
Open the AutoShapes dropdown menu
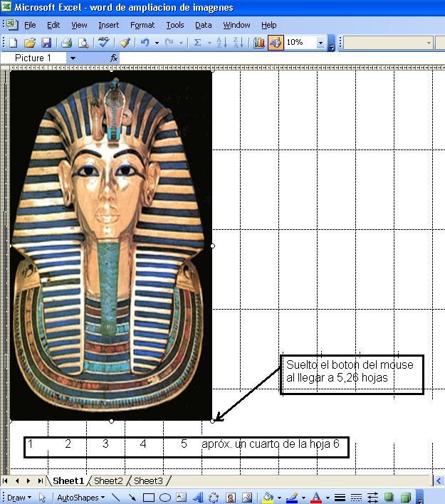tap(81, 498)
